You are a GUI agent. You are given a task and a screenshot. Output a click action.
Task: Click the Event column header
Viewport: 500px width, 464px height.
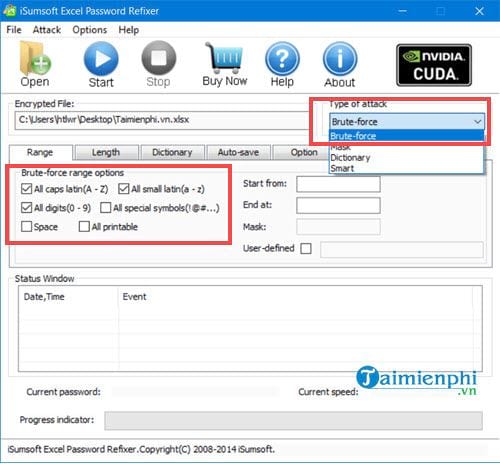pos(134,296)
